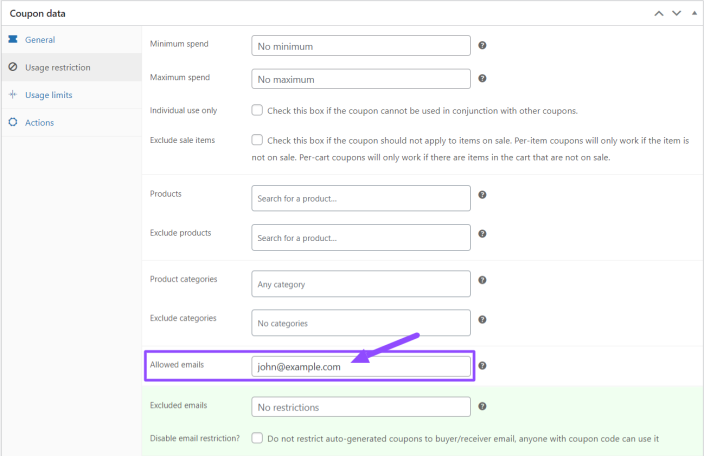This screenshot has width=704, height=456.
Task: Toggle the Disable email restriction checkbox
Action: click(257, 438)
